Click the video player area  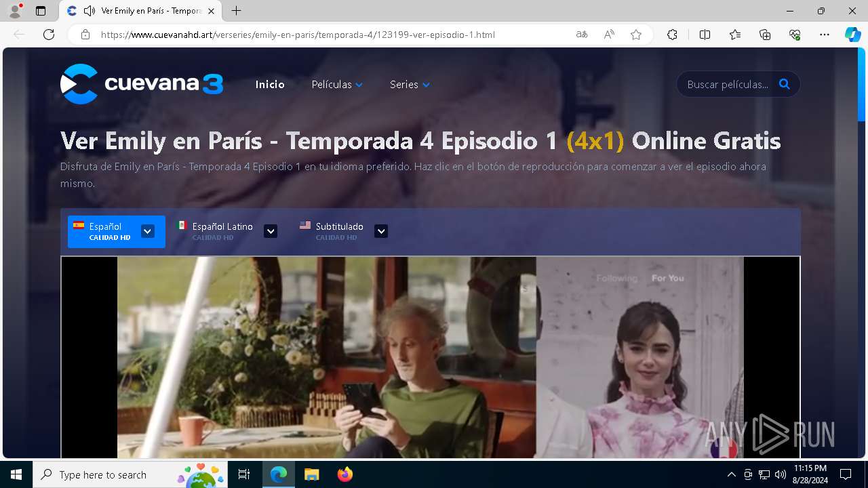[x=431, y=357]
